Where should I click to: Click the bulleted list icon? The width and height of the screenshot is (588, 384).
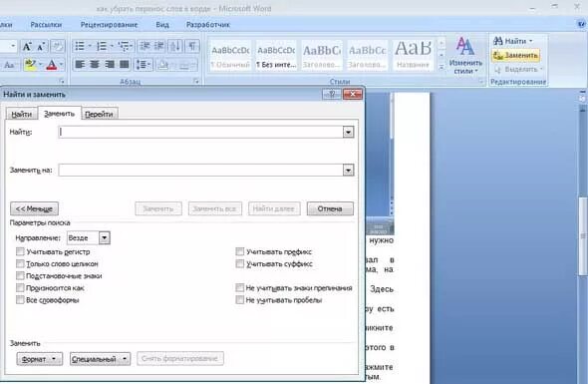click(80, 46)
